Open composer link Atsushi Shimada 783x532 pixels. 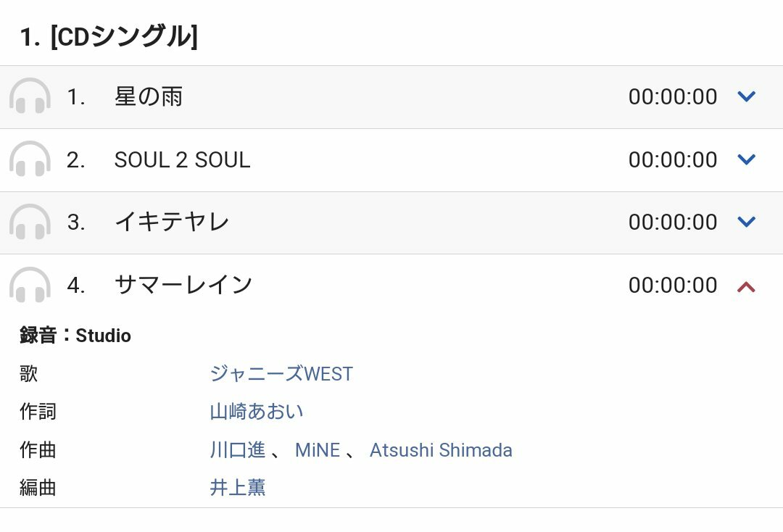[441, 450]
